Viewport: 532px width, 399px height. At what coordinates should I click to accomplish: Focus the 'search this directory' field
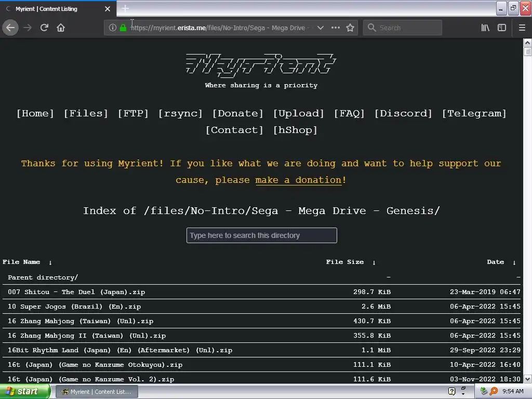coord(262,235)
